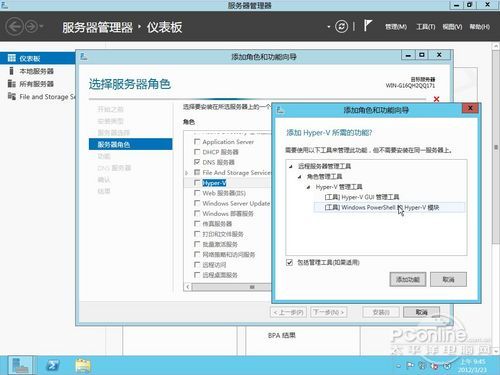Open the Tools (工具) menu
This screenshot has height=375, width=500.
(426, 27)
